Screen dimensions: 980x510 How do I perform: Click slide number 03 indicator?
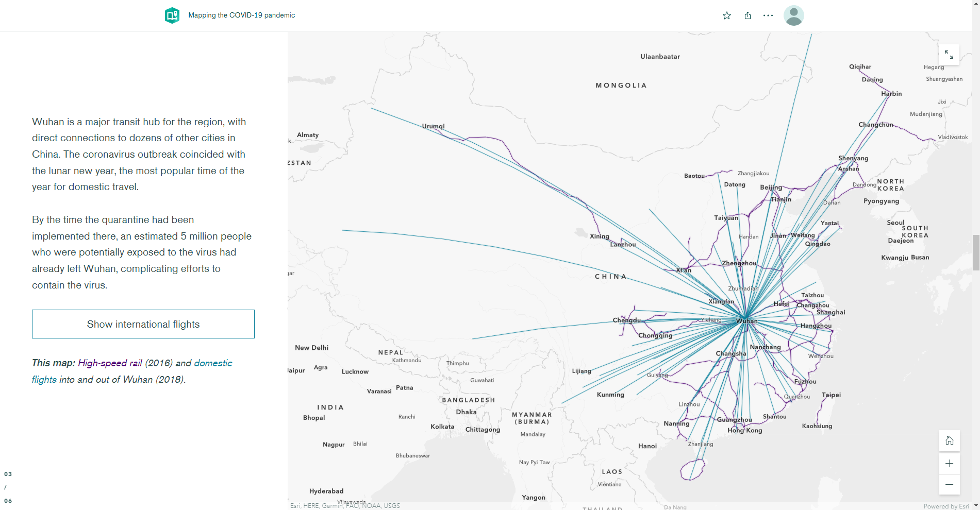(x=8, y=474)
